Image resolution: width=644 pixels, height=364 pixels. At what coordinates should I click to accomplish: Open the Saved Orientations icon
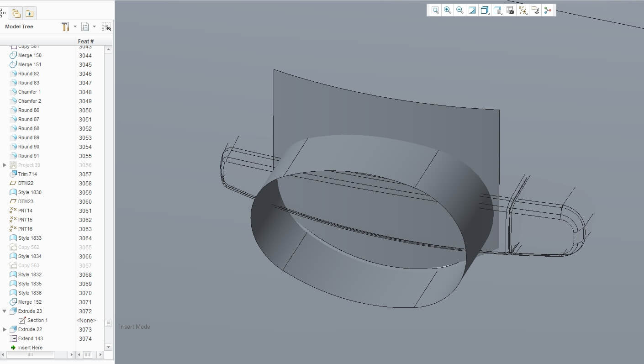(497, 10)
